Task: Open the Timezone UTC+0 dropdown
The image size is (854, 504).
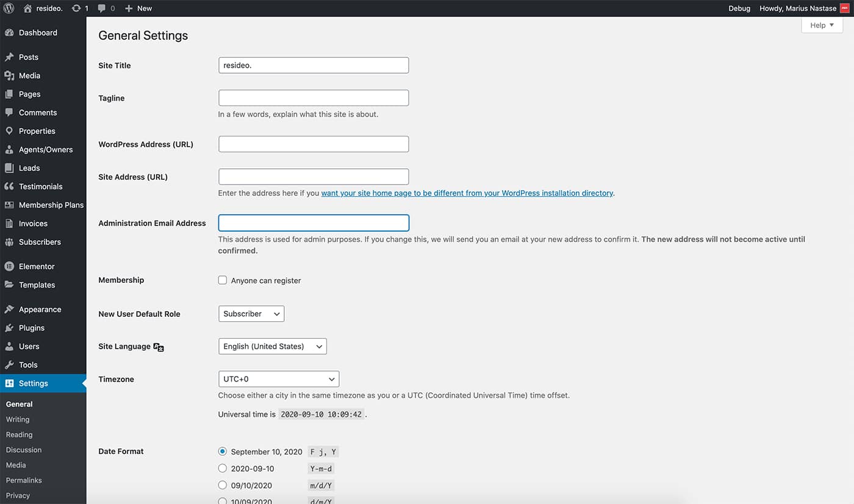Action: [278, 379]
